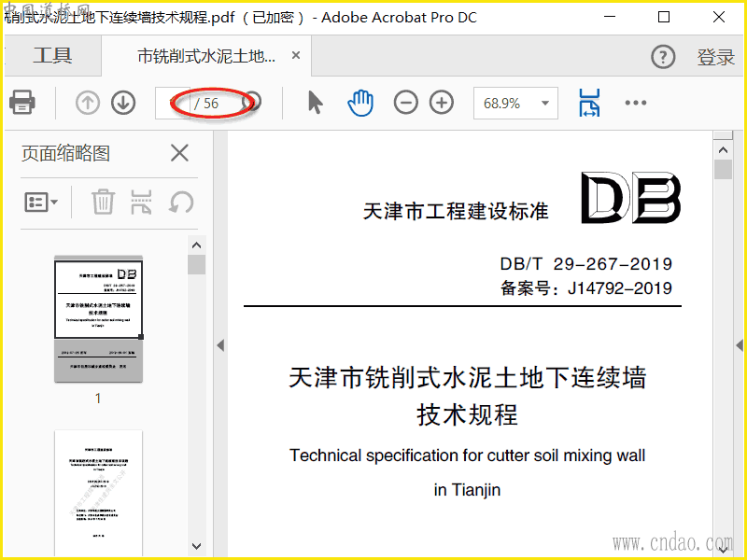This screenshot has width=747, height=560.
Task: Delete the selected page with the trash icon
Action: click(103, 202)
